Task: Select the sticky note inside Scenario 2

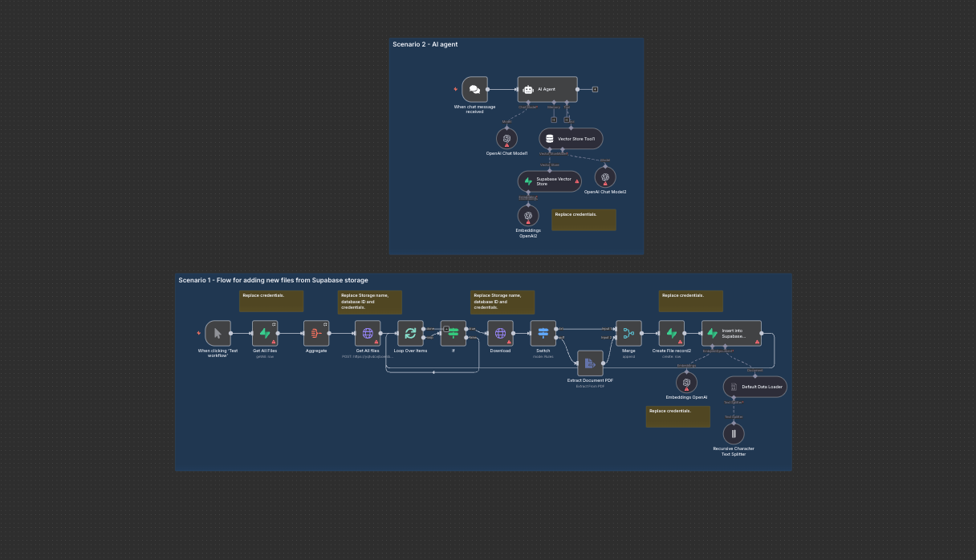Action: point(584,221)
